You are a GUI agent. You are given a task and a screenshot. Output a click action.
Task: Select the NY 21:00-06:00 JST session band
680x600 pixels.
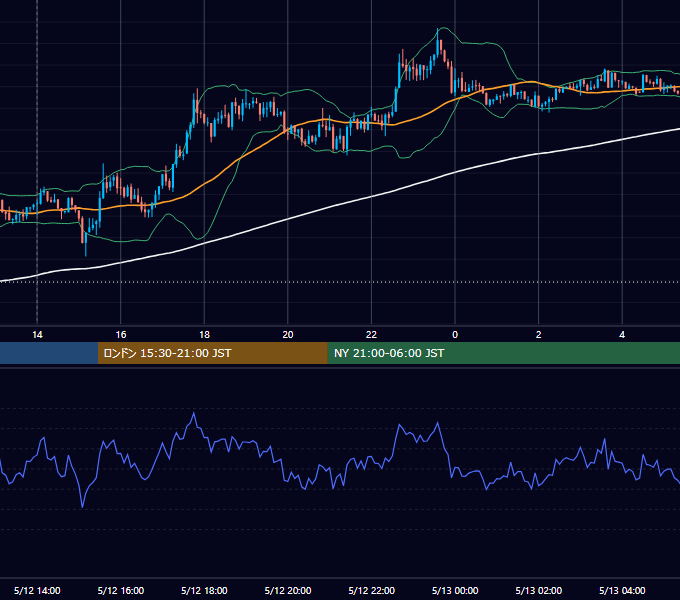coord(503,353)
